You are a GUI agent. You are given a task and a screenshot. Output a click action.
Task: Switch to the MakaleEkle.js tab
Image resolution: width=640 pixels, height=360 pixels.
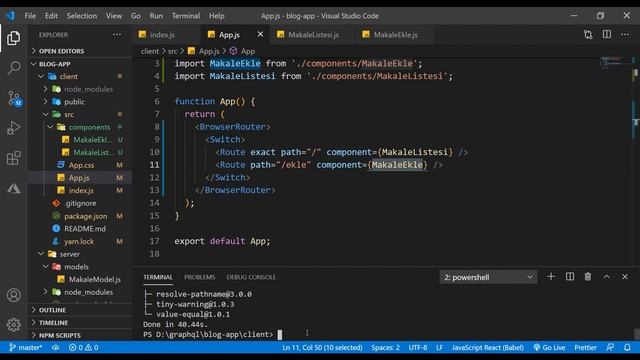point(395,35)
